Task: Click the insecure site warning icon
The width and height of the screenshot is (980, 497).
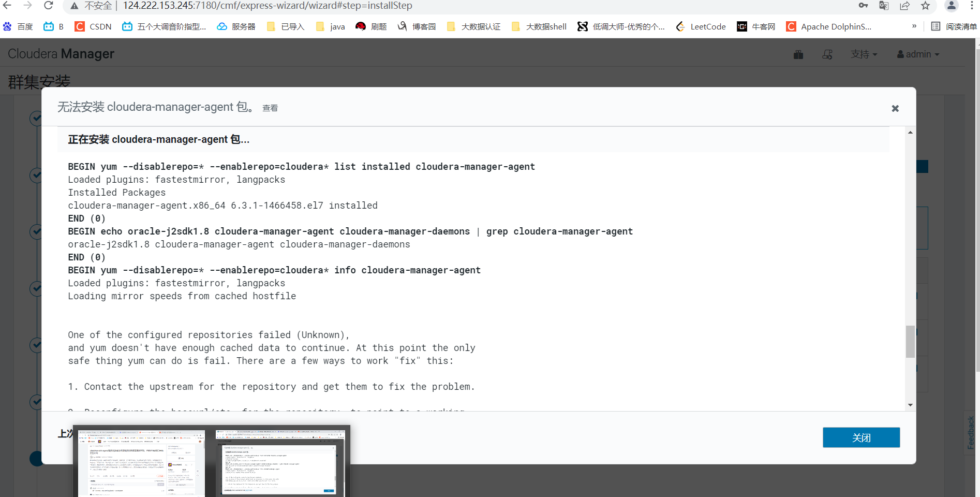Action: [x=75, y=6]
